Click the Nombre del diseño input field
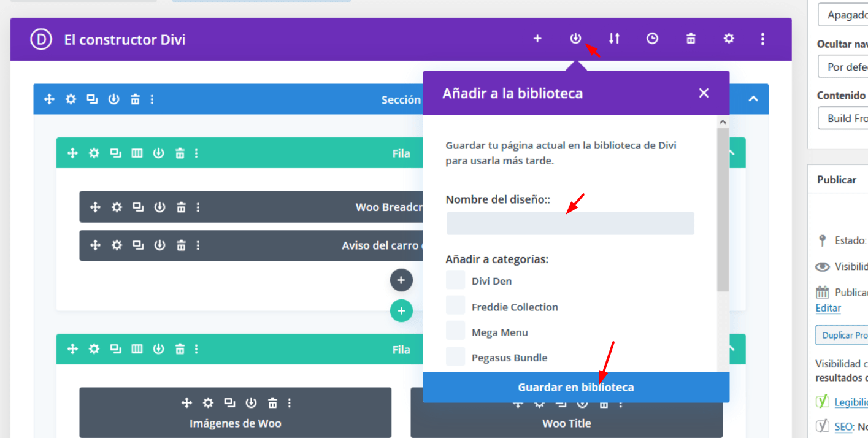The height and width of the screenshot is (438, 868). 570,223
